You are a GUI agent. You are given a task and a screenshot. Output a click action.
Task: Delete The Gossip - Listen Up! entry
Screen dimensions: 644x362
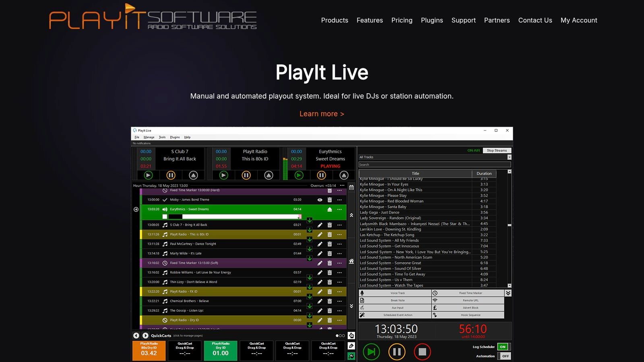pyautogui.click(x=330, y=311)
